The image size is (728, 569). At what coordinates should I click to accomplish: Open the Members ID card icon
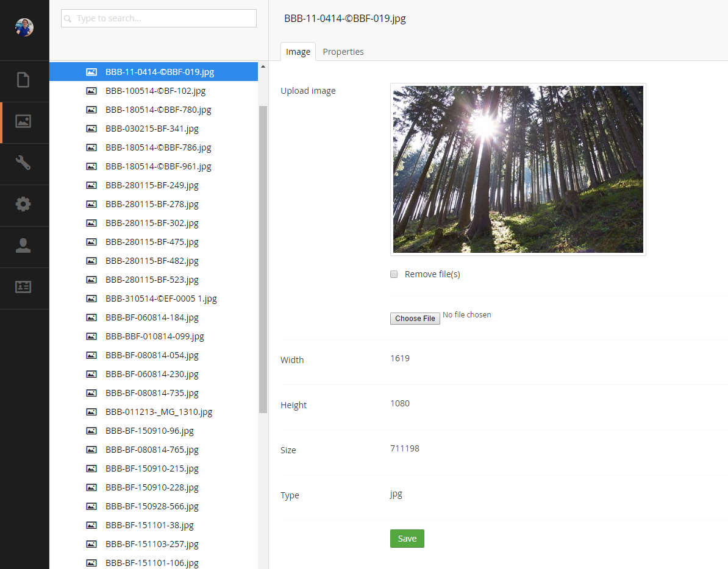pos(23,288)
